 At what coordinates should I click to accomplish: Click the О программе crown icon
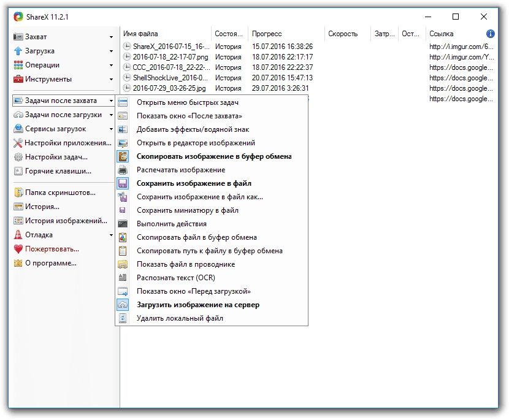click(x=18, y=263)
